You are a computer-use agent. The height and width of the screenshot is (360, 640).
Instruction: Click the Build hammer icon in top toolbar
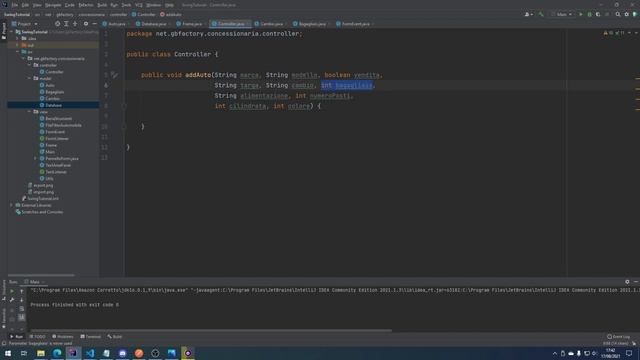(x=541, y=14)
